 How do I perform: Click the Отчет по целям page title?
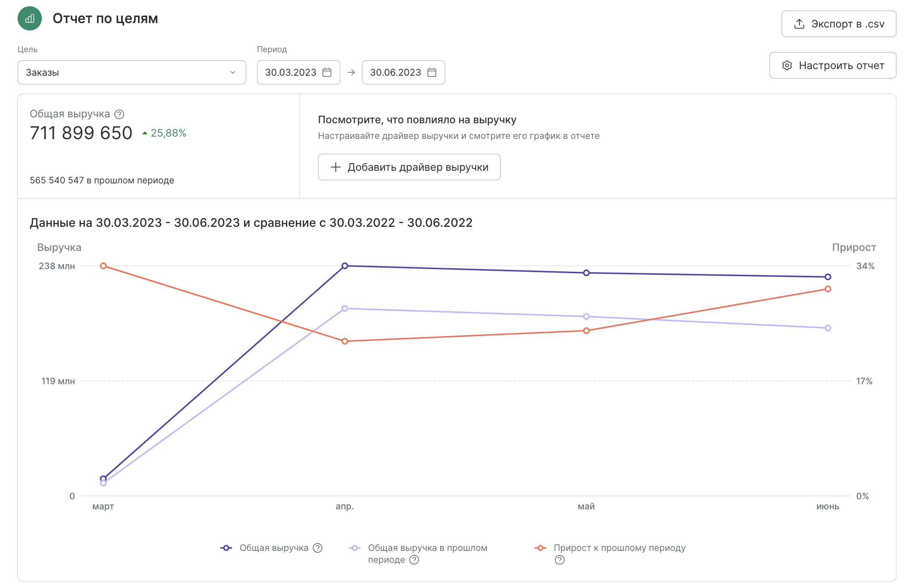105,18
